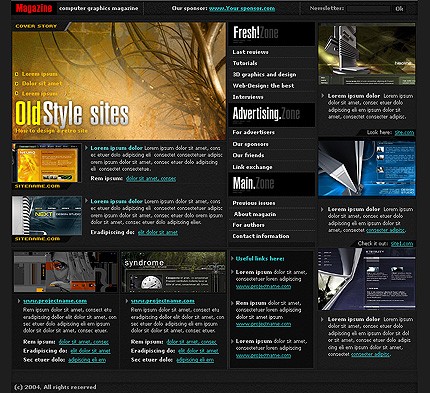The width and height of the screenshot is (430, 393).
Task: Select 'Dolor sit amet' cover story bullet
Action: coord(42,84)
